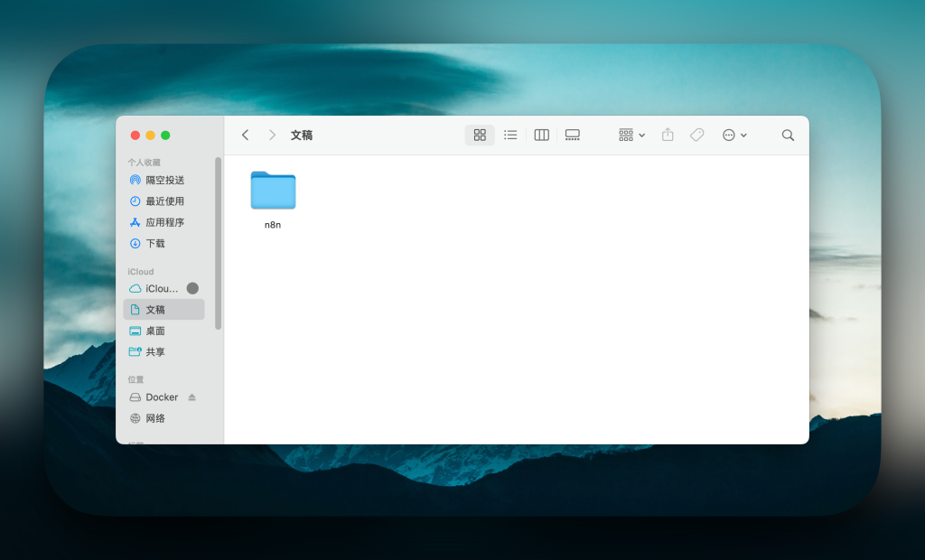Viewport: 925px width, 560px height.
Task: Go back with the left chevron
Action: pyautogui.click(x=246, y=135)
